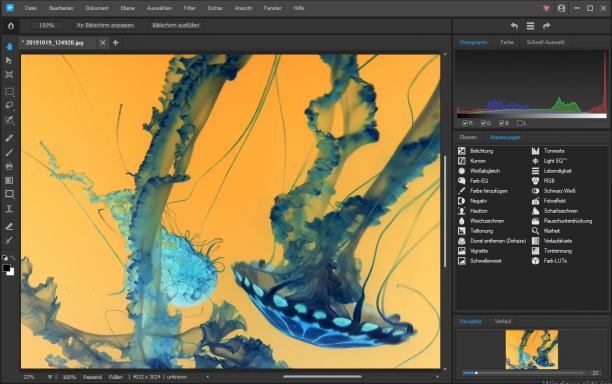612x384 pixels.
Task: Click the Undo arrow
Action: (514, 26)
